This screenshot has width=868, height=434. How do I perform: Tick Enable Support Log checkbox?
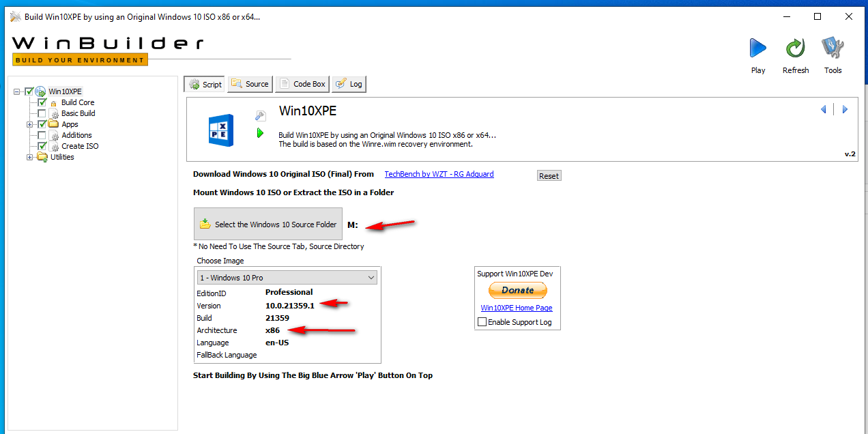point(482,322)
